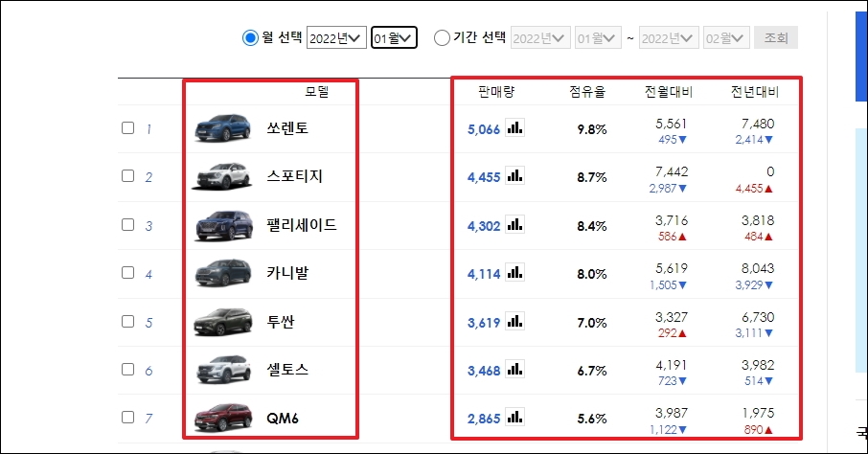This screenshot has height=454, width=868.
Task: Click the 셀토스 car thumbnail
Action: tap(223, 370)
